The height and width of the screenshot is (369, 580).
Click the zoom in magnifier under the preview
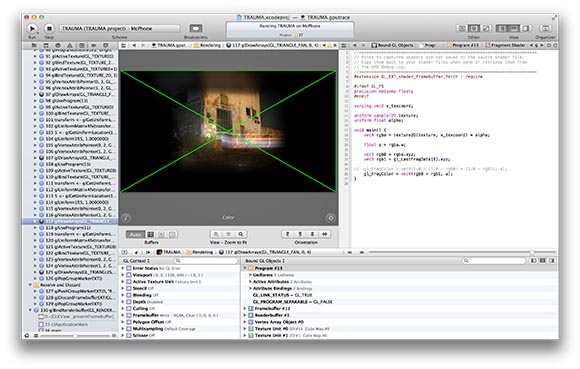[x=240, y=234]
